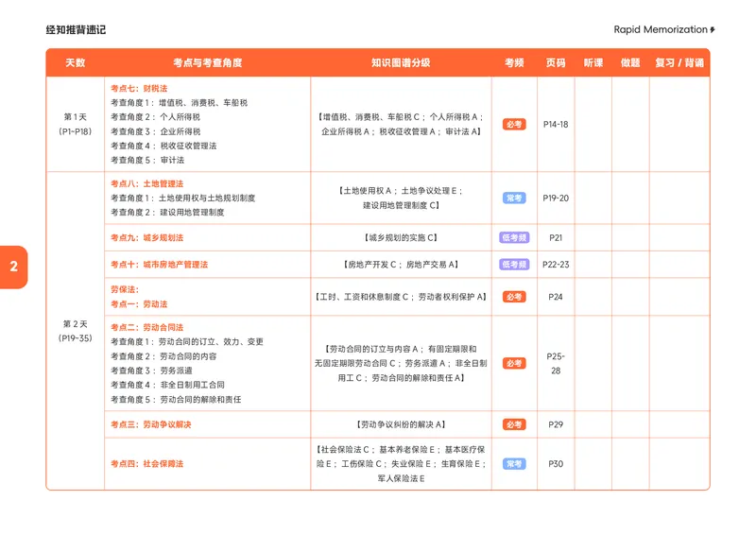The height and width of the screenshot is (535, 756).
Task: Click 考查角度 5：劳动合同的解除和责任
Action: [x=176, y=400]
